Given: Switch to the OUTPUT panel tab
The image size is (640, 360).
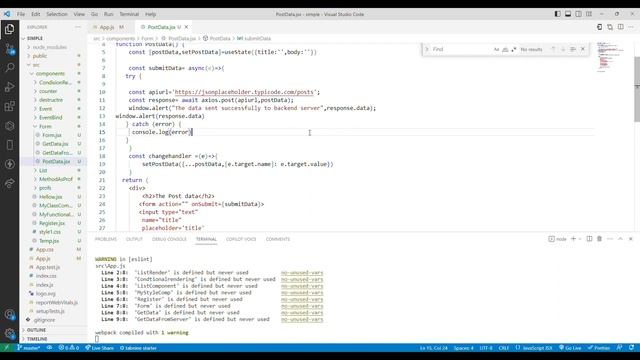Looking at the screenshot, I should tap(134, 239).
